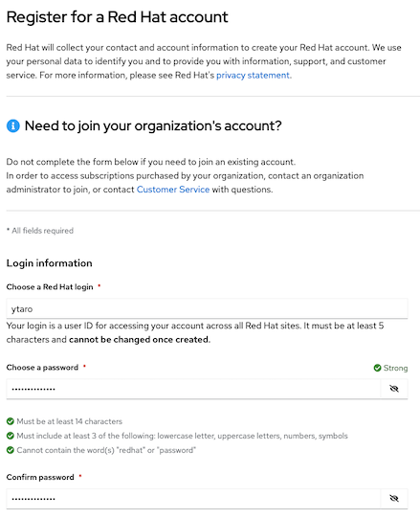Click the Strong password strength label
This screenshot has height=519, width=420.
[395, 368]
